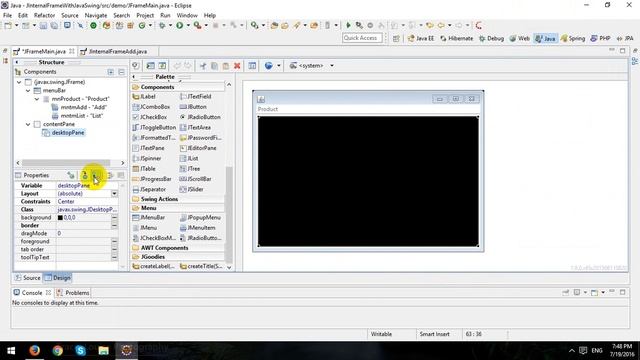Switch to the Java EE perspective

click(421, 38)
